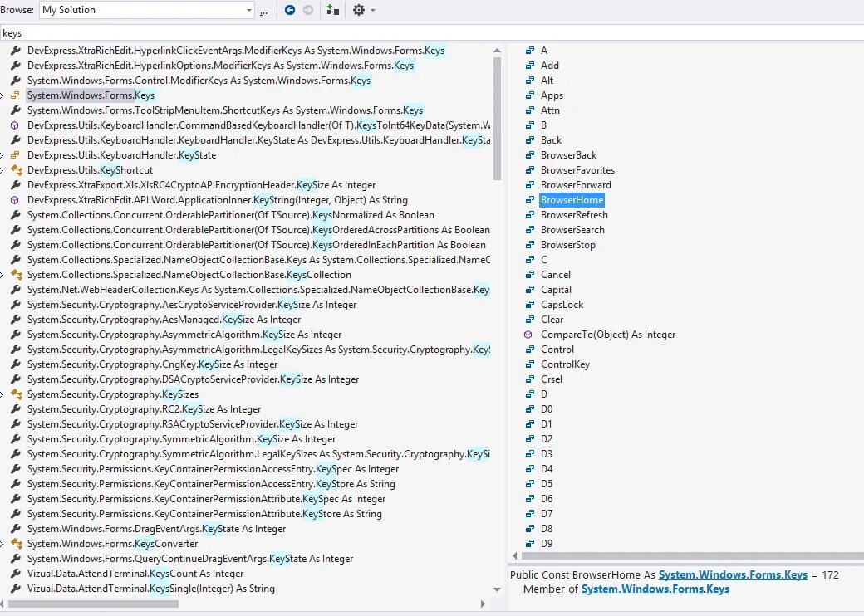
Task: Select System.Net.WebHeaderCollection.Keys result
Action: [258, 290]
